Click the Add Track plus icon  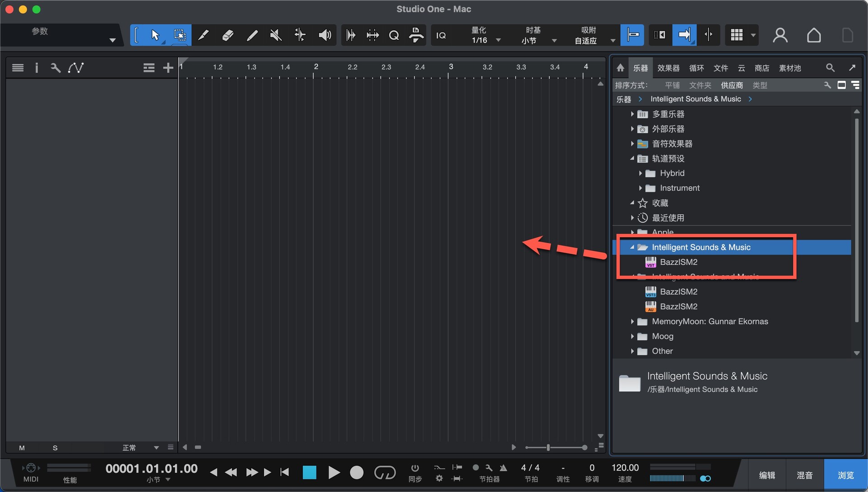168,68
